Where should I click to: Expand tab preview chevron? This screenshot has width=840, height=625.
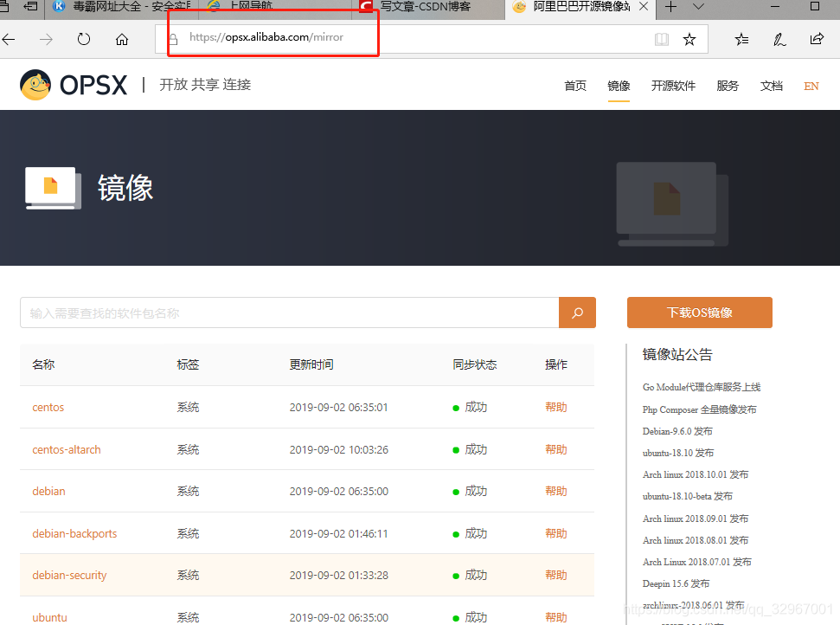(x=698, y=7)
